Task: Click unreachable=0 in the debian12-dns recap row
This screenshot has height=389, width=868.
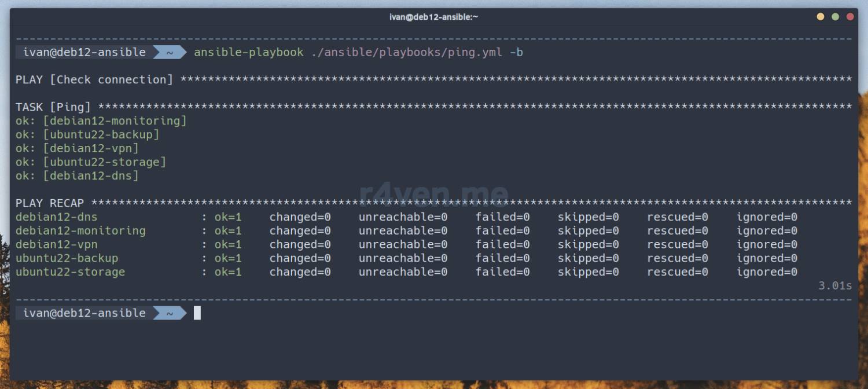Action: [x=403, y=217]
